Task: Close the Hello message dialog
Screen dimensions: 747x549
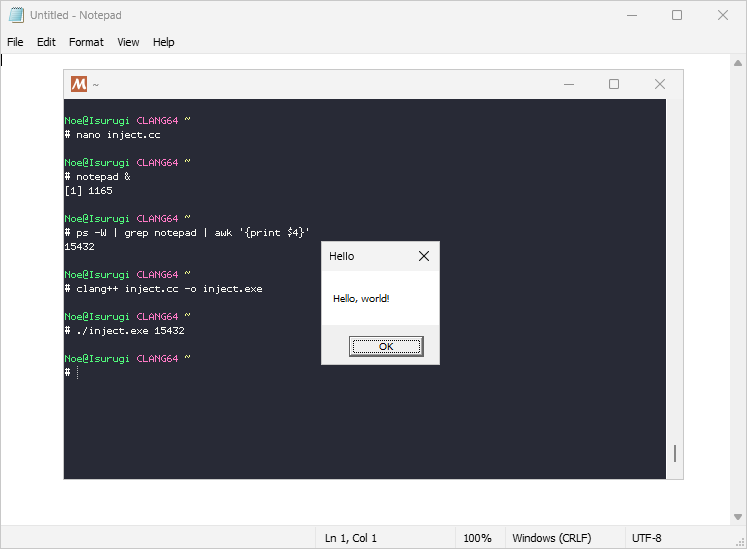Action: point(424,256)
